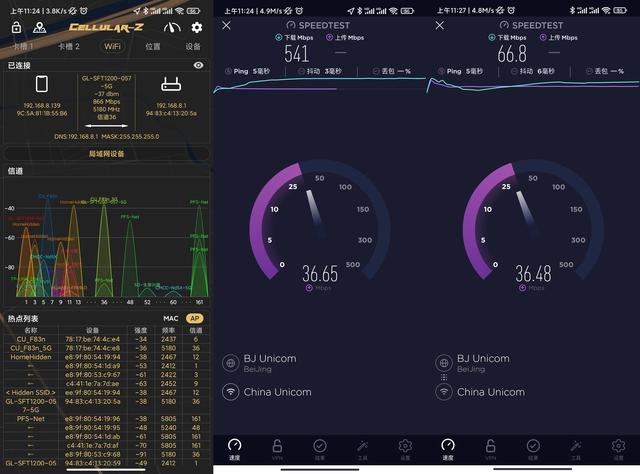Tap the alarm icon in middle status bar
Image resolution: width=640 pixels, height=474 pixels.
[x=299, y=11]
